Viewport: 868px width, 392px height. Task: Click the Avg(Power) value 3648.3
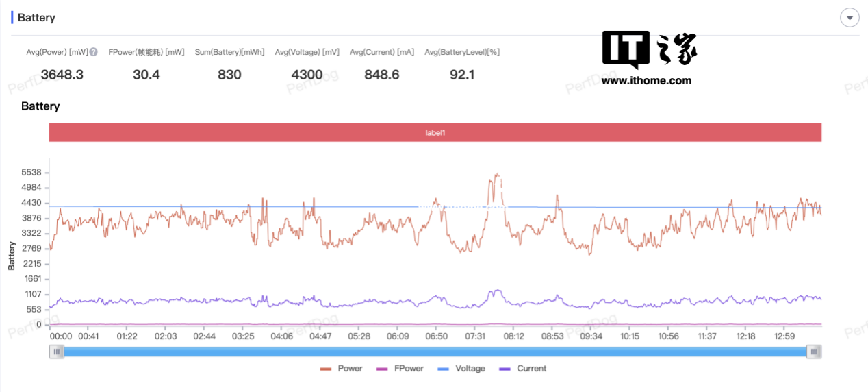(62, 75)
